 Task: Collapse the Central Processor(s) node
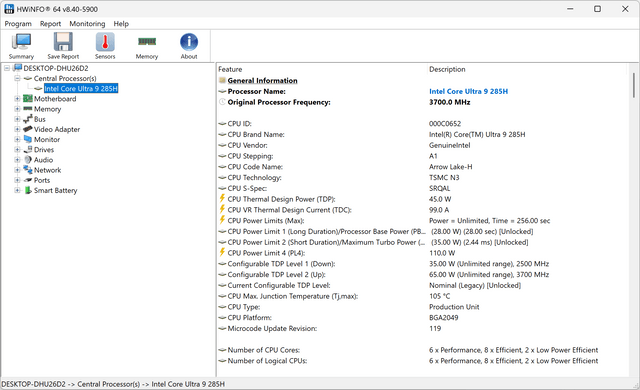(x=17, y=78)
